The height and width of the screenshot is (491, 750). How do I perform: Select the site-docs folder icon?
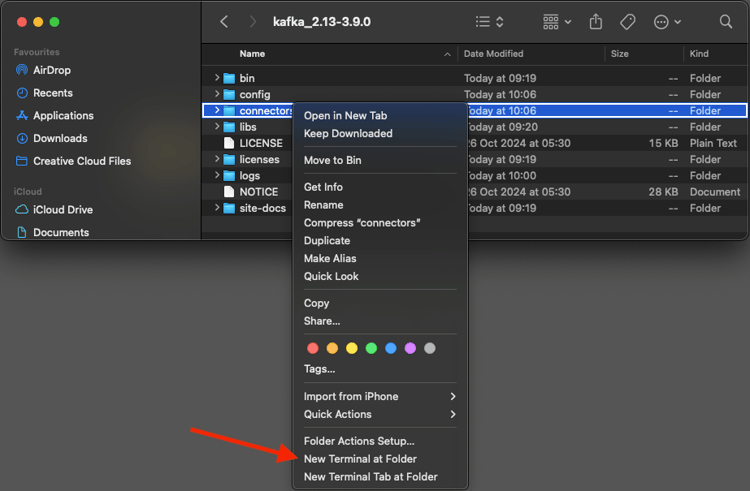tap(230, 208)
